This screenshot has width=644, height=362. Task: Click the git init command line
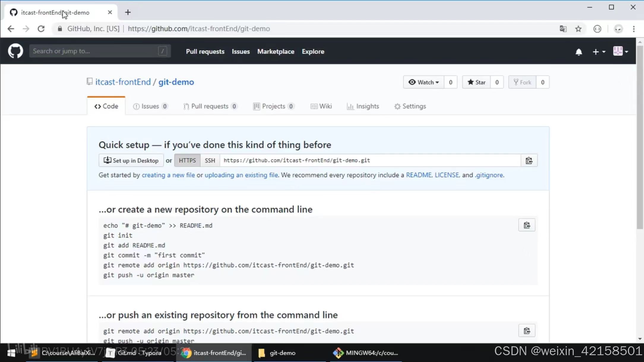point(118,236)
